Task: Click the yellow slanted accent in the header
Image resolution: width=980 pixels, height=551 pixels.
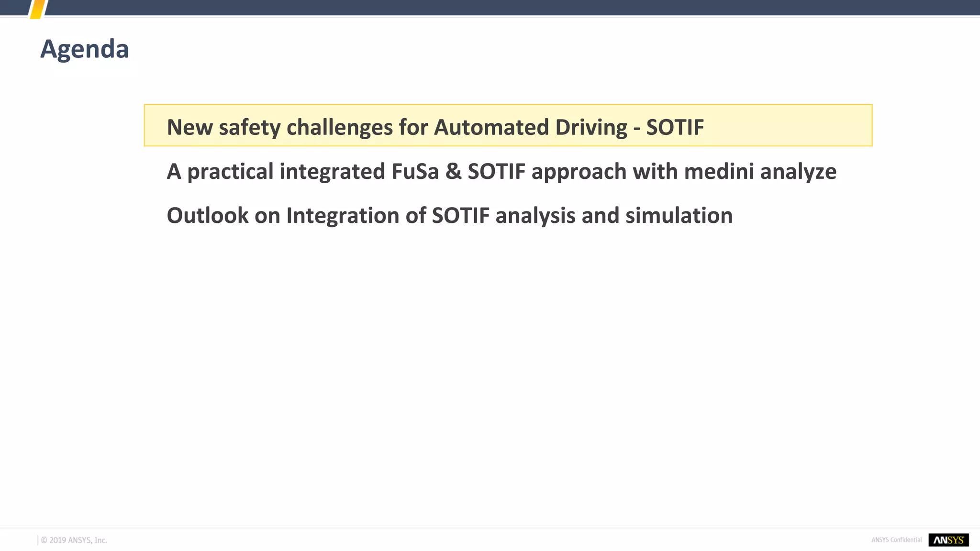Action: tap(38, 9)
